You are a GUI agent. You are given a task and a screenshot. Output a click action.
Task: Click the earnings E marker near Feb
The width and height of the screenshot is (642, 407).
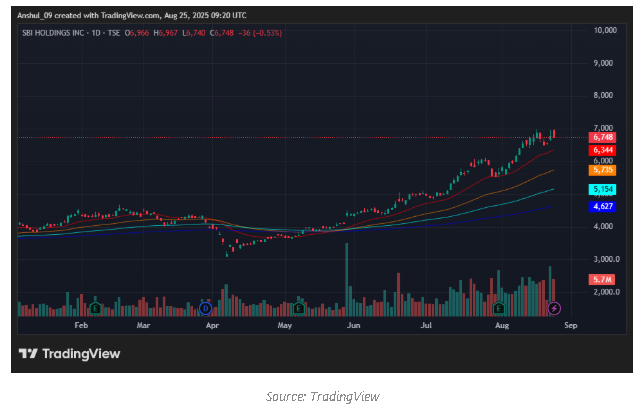point(95,308)
